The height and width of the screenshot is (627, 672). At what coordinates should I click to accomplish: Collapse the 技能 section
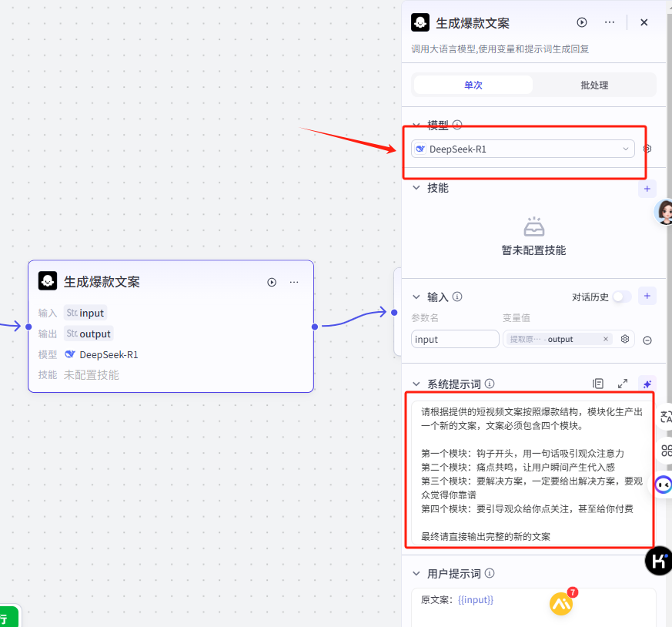tap(416, 188)
